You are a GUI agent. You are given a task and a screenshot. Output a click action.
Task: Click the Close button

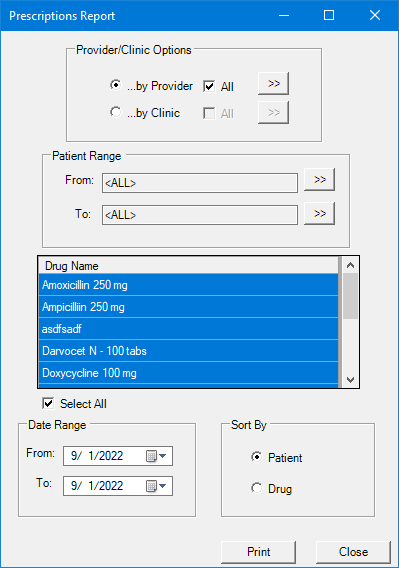353,552
